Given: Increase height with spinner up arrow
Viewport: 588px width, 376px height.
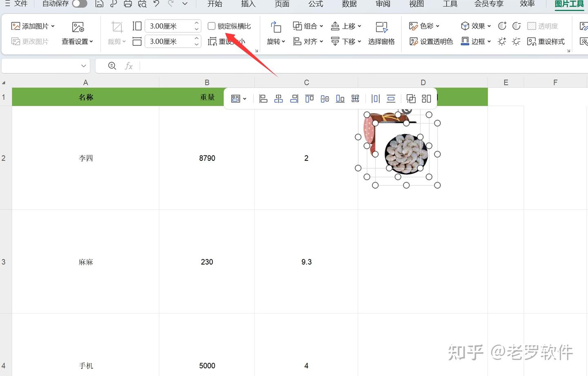Looking at the screenshot, I should pos(196,23).
